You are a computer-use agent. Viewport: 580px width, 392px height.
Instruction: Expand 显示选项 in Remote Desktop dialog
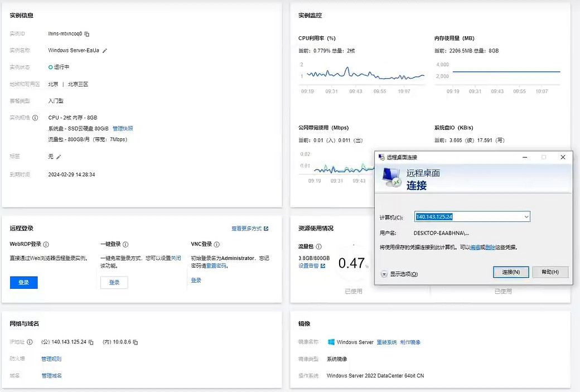click(x=384, y=274)
